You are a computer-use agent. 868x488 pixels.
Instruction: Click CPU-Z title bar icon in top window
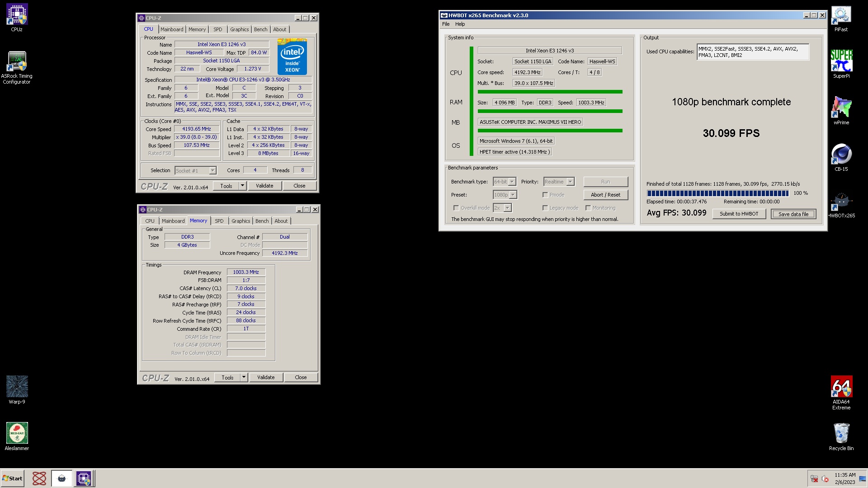(x=142, y=18)
